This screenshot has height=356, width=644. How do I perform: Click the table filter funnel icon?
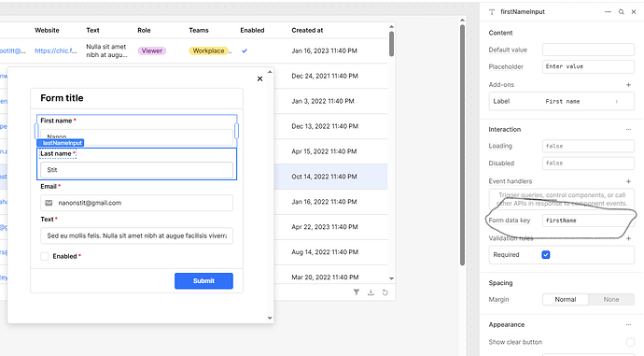pyautogui.click(x=357, y=292)
